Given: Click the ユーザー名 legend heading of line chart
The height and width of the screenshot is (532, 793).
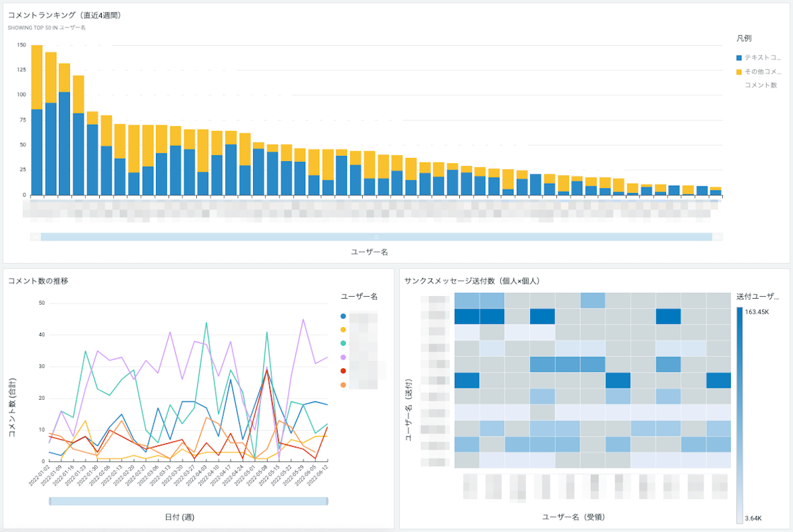Looking at the screenshot, I should coord(359,296).
